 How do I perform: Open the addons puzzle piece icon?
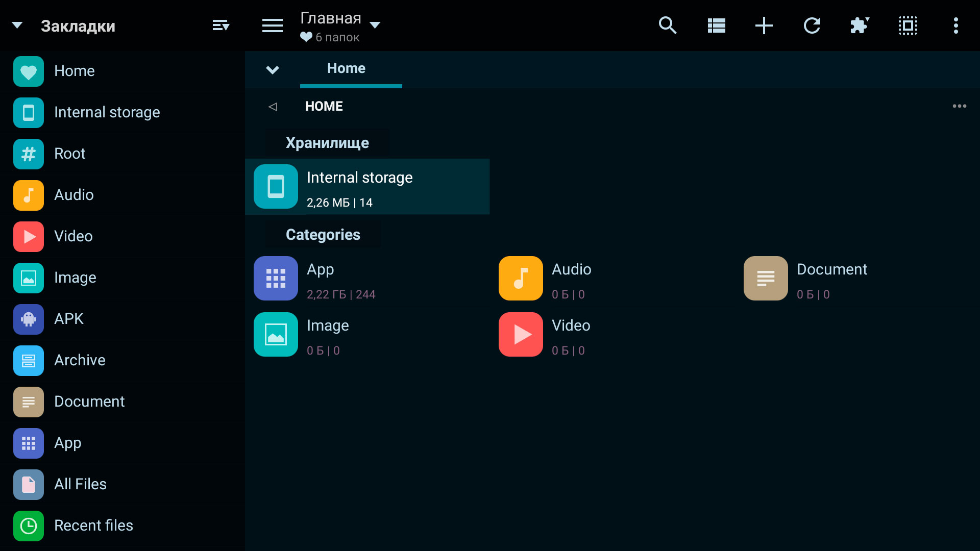point(860,26)
